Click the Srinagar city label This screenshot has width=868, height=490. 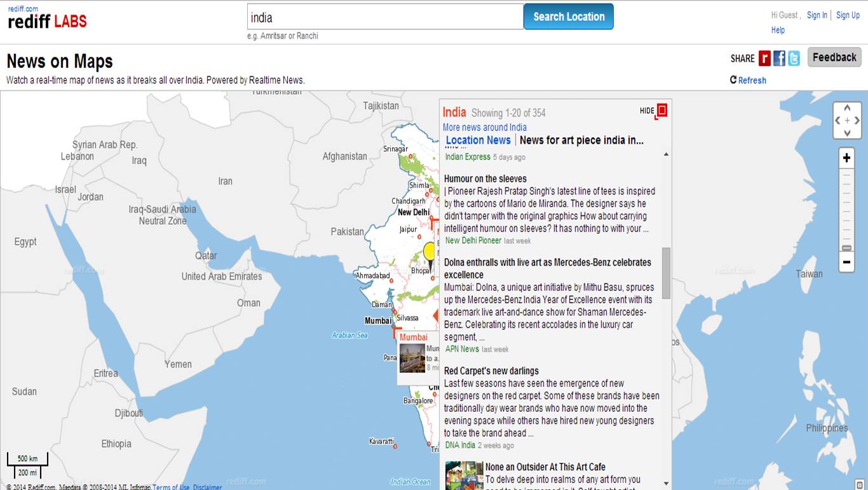click(x=396, y=149)
